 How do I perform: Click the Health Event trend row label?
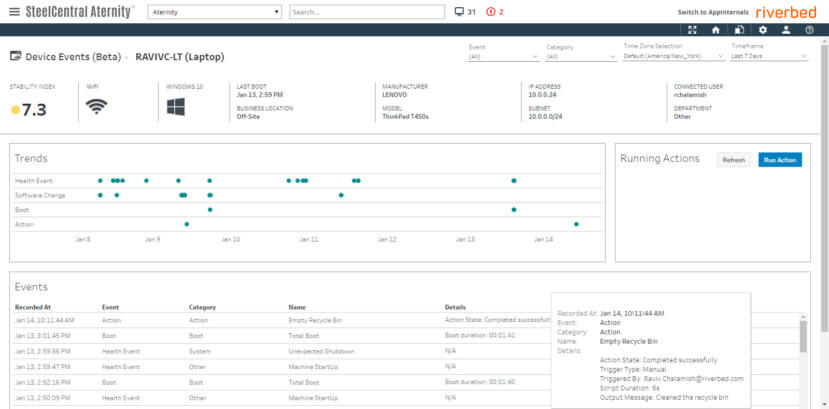point(34,181)
